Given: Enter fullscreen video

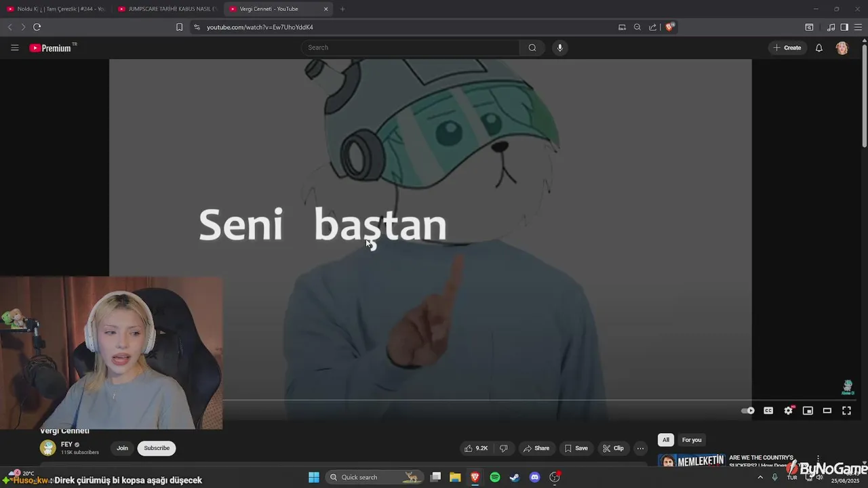Looking at the screenshot, I should pyautogui.click(x=846, y=411).
